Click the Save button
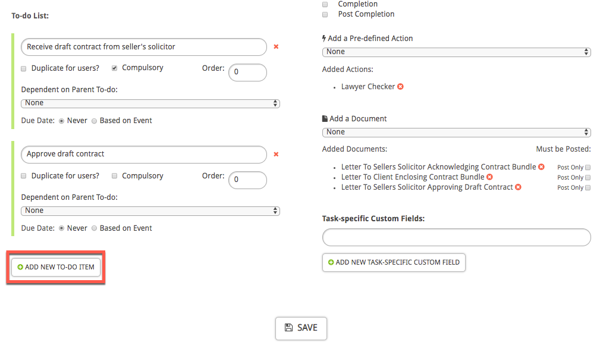This screenshot has width=603, height=364. click(301, 328)
